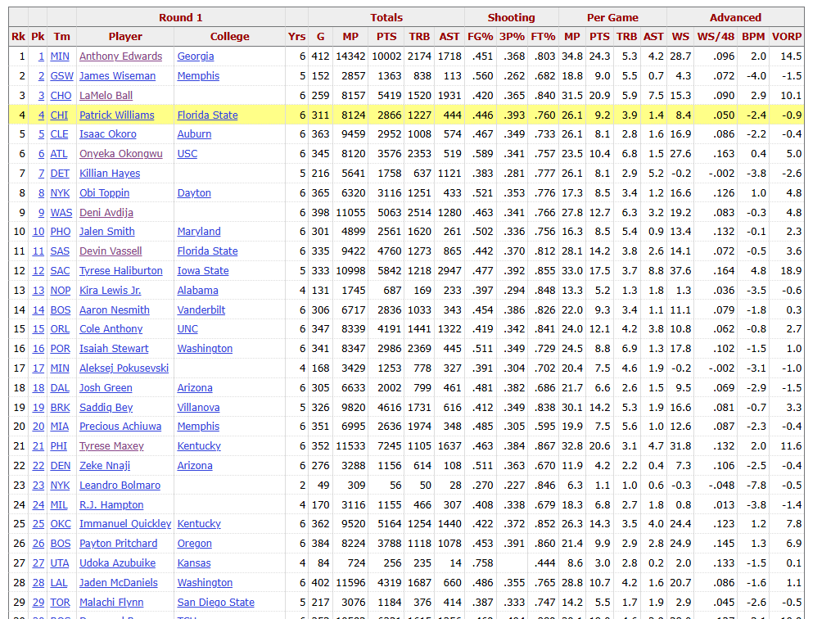
Task: Open LAL team link
Action: [x=58, y=582]
